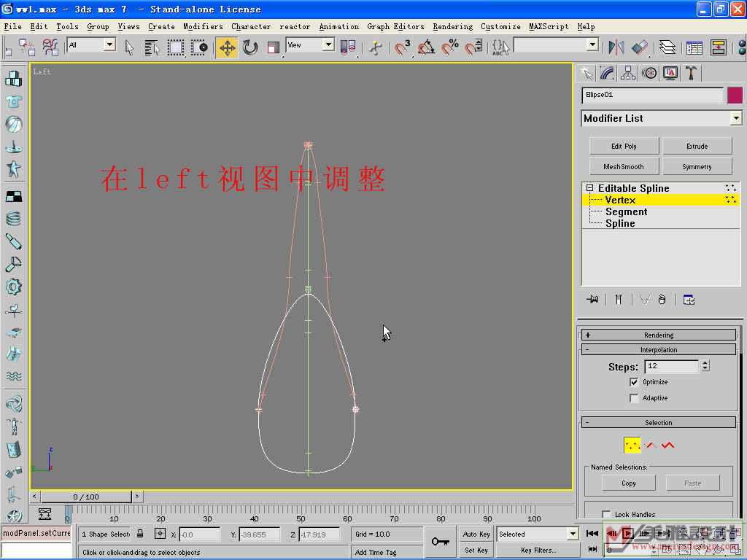Image resolution: width=747 pixels, height=560 pixels.
Task: Choose Rectangular Selection Region tool
Action: [x=175, y=47]
